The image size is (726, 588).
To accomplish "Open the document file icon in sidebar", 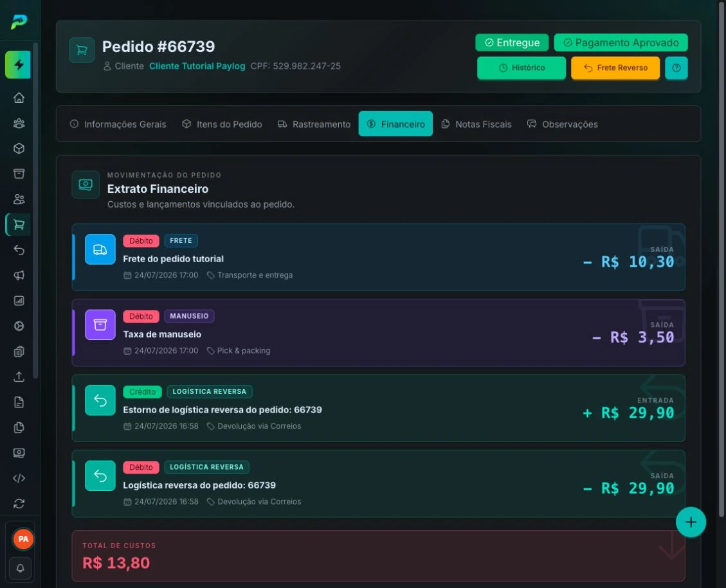I will (19, 402).
